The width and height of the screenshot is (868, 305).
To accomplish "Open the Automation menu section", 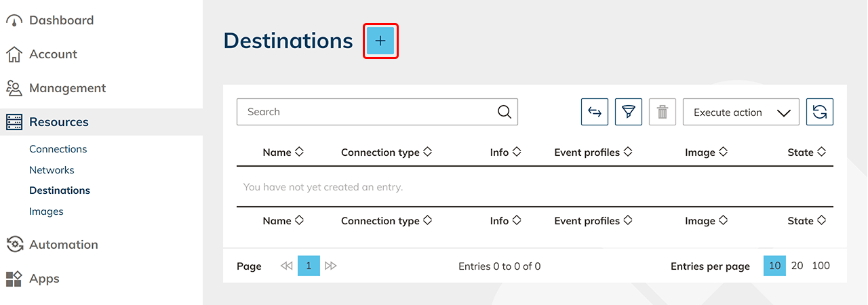I will (x=63, y=245).
